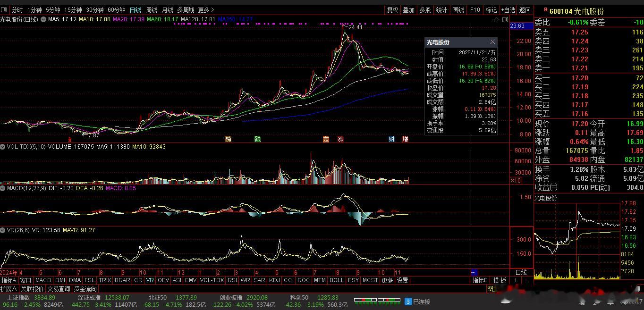
Task: Click the plus zoom-in button
Action: [x=516, y=280]
